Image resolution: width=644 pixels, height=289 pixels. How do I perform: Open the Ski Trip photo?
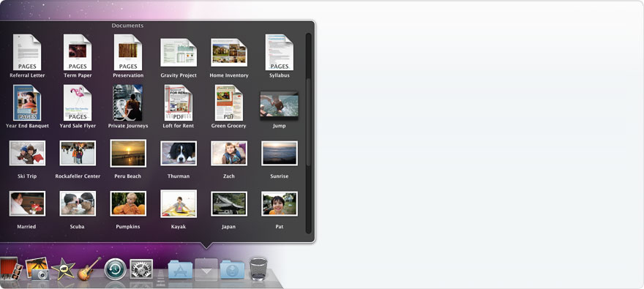click(x=27, y=153)
